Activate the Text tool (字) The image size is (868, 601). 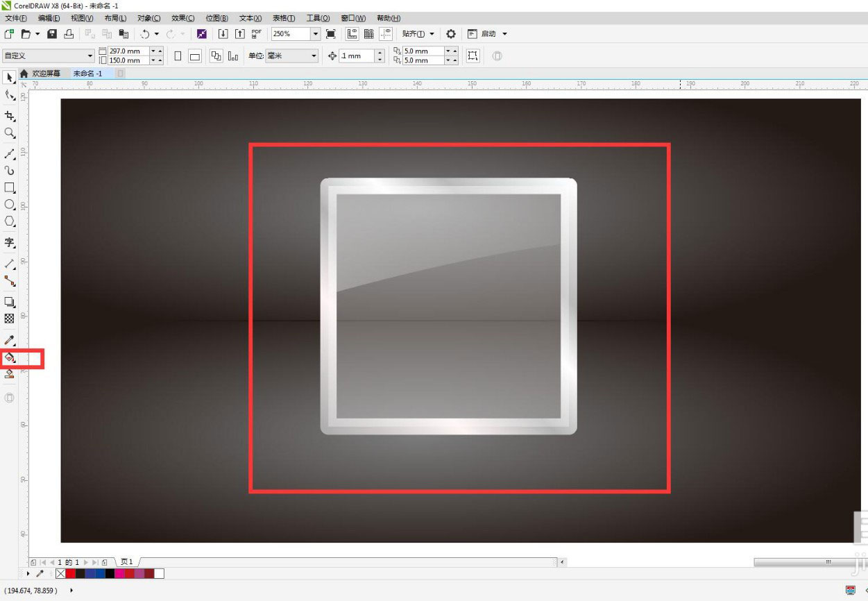10,242
